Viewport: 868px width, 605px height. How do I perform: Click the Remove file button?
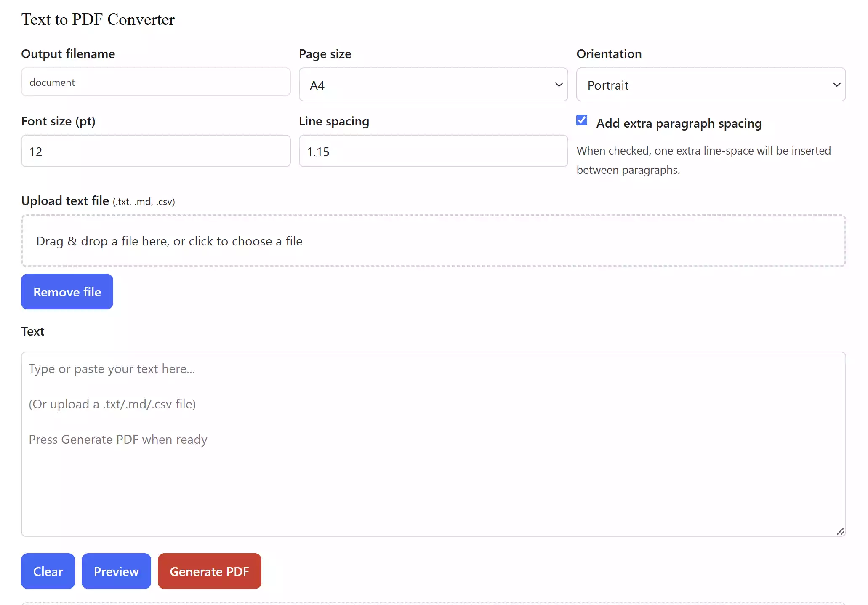[67, 291]
